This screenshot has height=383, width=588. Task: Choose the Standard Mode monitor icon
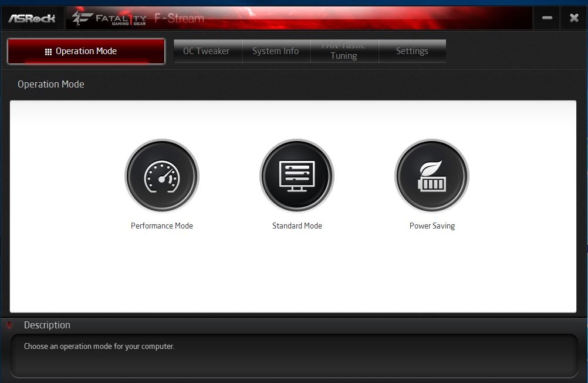[x=297, y=176]
